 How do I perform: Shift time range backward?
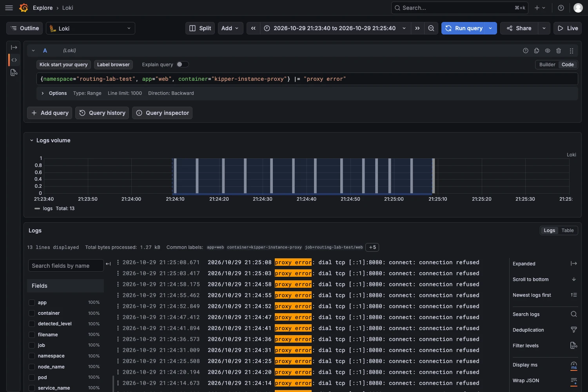[x=253, y=28]
